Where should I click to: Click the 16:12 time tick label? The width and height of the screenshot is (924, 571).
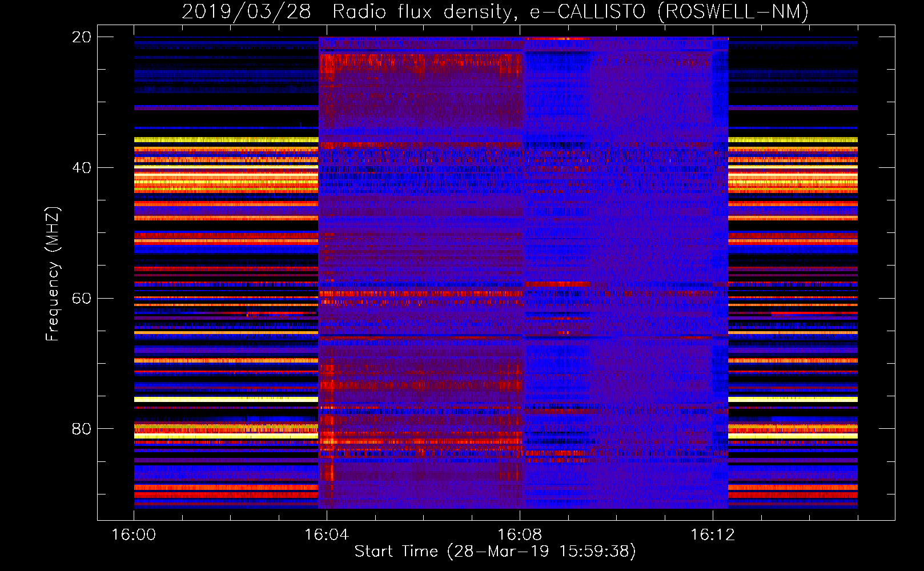[713, 535]
